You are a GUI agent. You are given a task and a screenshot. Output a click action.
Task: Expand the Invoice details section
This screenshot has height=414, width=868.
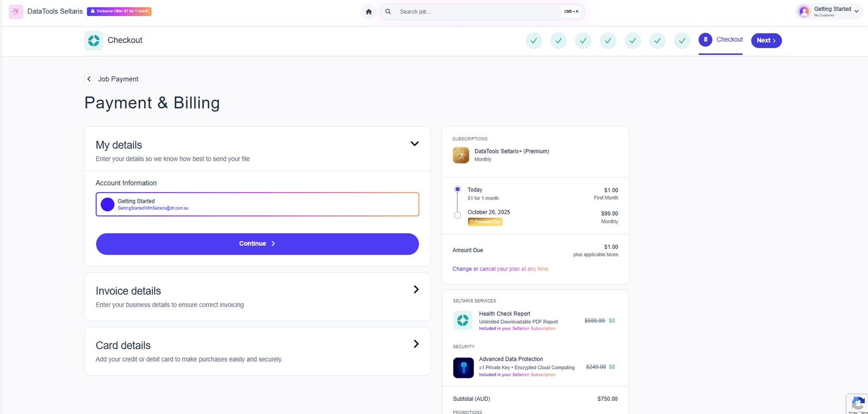[x=415, y=289]
